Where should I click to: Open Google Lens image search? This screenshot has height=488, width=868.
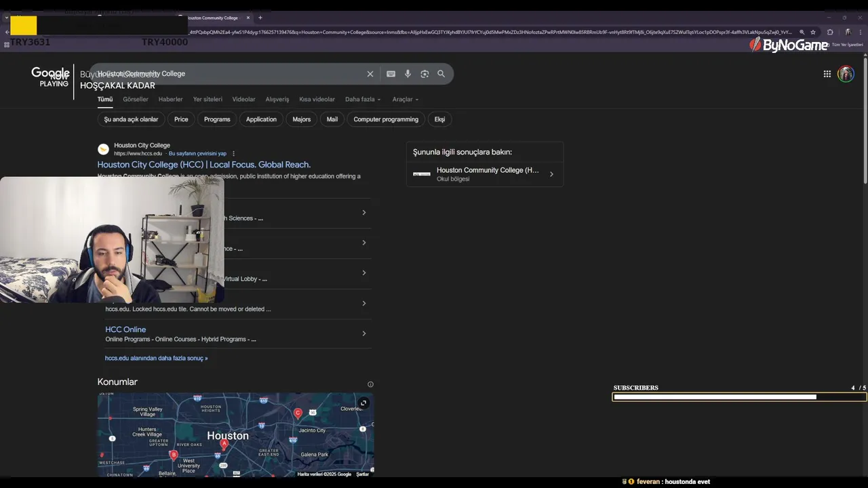click(x=425, y=74)
